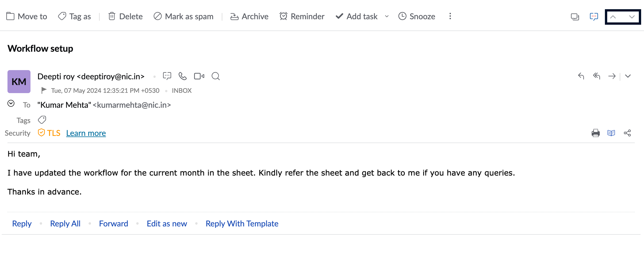Click the KM sender avatar

[19, 82]
